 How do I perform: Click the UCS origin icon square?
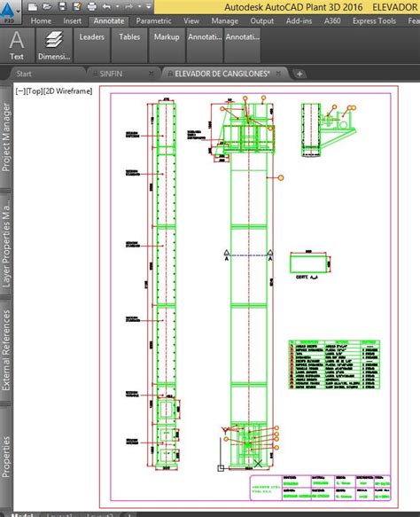[x=221, y=468]
